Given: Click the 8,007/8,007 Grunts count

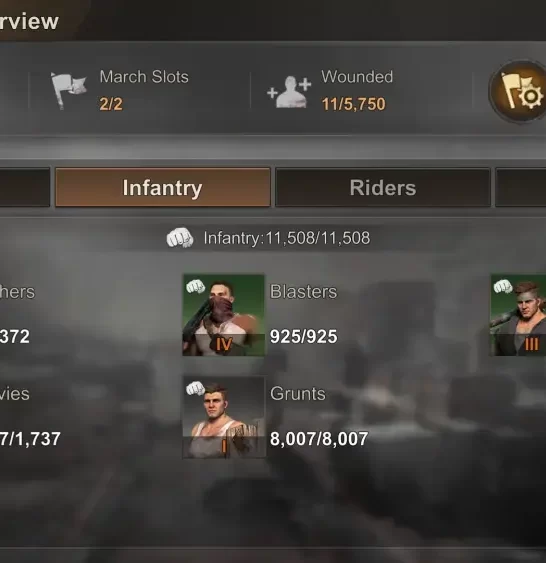Looking at the screenshot, I should (319, 439).
